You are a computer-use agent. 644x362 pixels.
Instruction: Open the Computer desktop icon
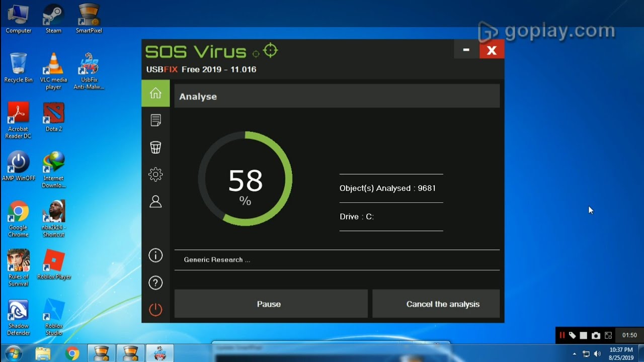click(18, 19)
